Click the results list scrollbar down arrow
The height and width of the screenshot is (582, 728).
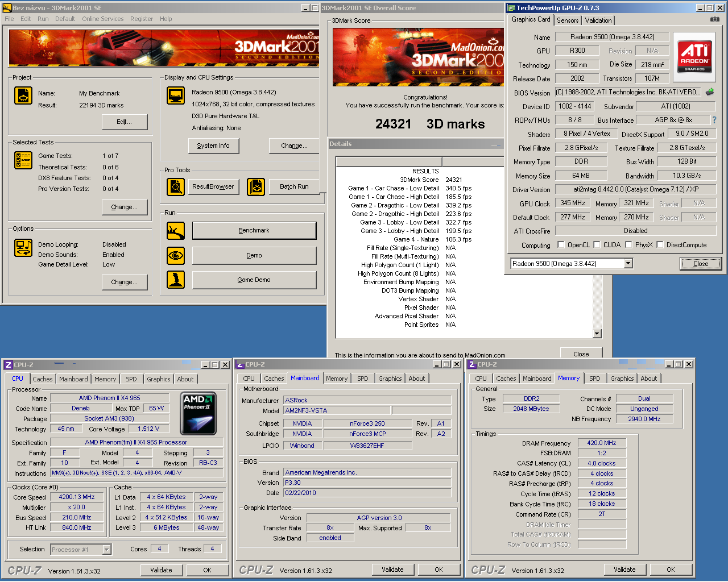(x=597, y=334)
